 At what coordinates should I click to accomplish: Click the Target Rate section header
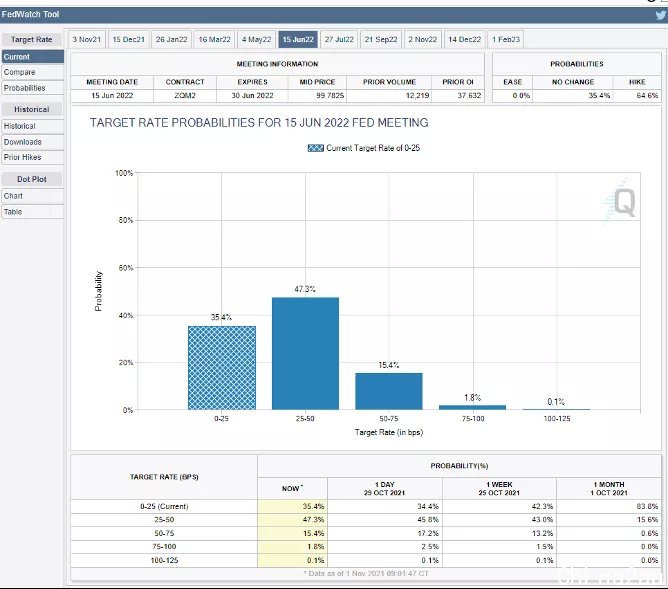(32, 40)
